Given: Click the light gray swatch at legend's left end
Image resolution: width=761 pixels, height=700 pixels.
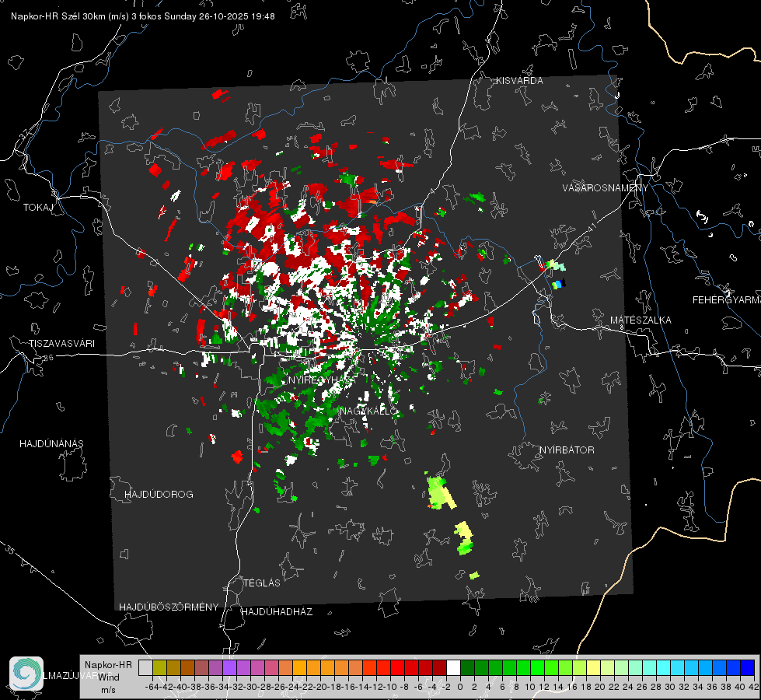Looking at the screenshot, I should click(x=145, y=667).
